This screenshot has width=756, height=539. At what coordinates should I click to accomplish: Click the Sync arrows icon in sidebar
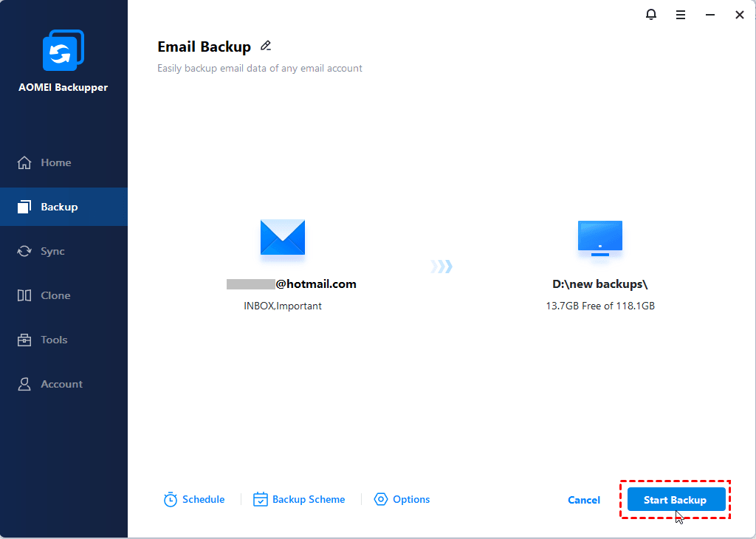tap(24, 251)
